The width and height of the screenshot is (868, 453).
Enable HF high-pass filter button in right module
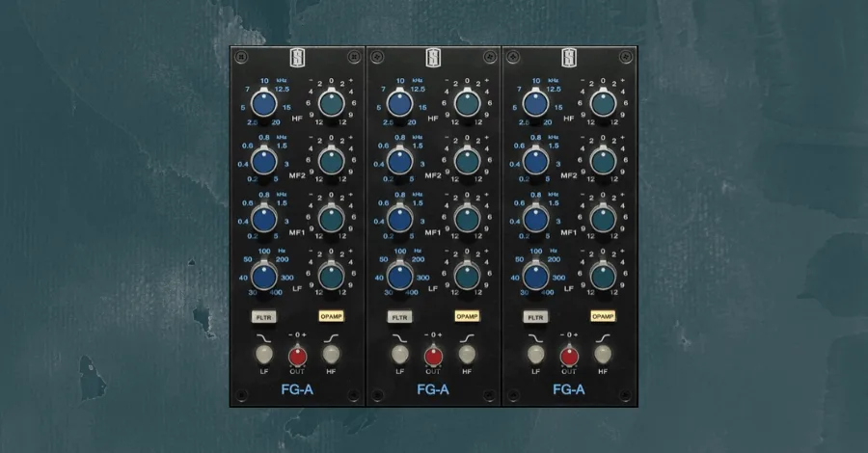(603, 354)
